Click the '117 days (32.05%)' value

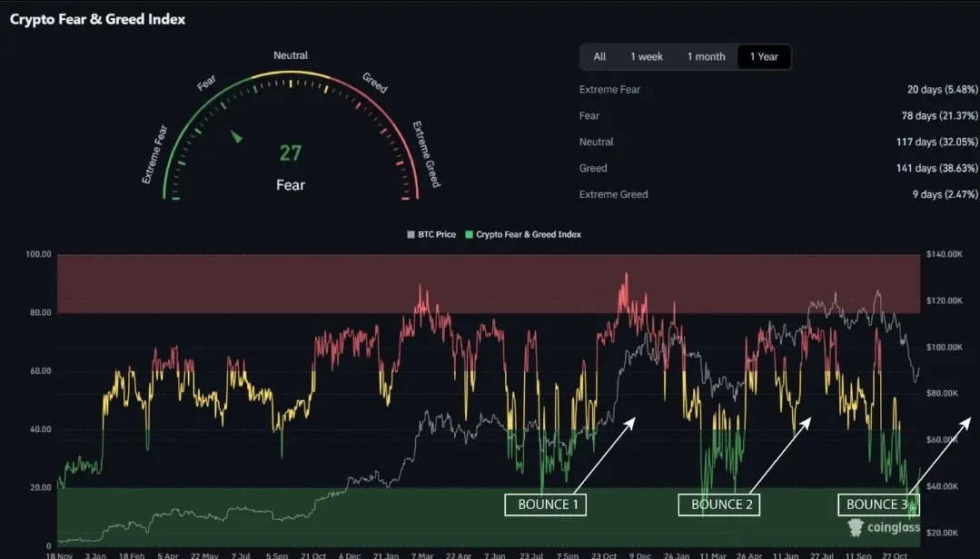point(937,142)
